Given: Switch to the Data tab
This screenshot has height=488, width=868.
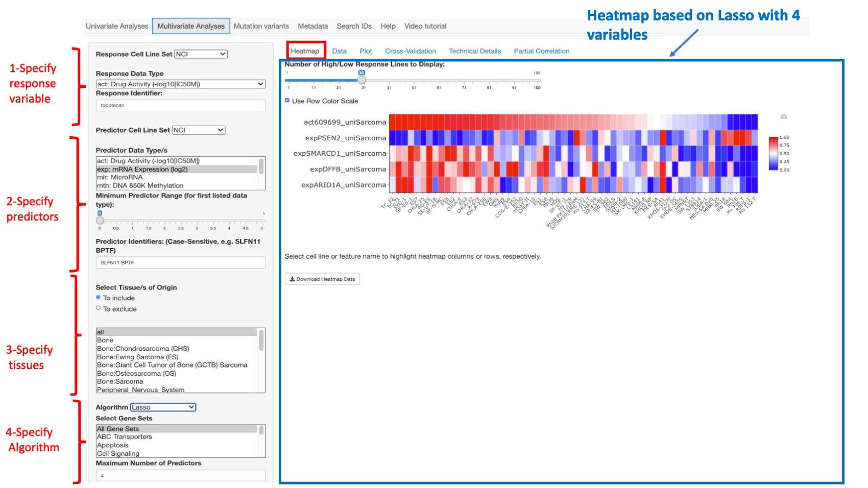Looking at the screenshot, I should click(x=339, y=51).
